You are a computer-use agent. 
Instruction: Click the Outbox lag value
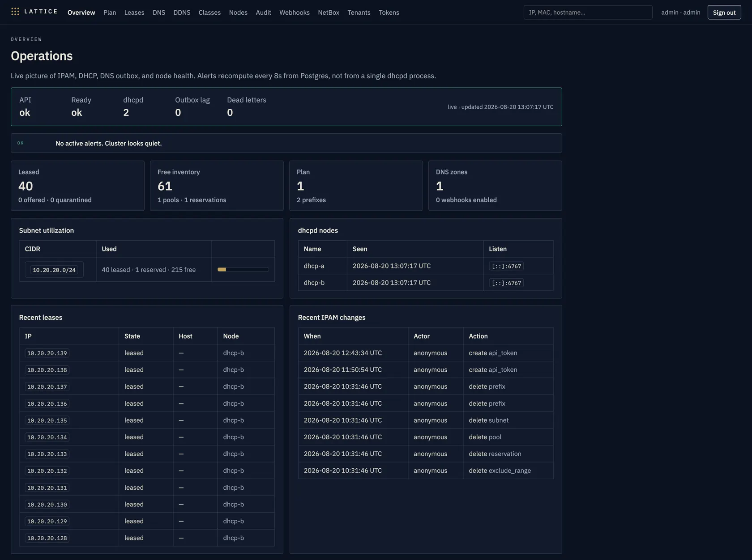click(178, 113)
